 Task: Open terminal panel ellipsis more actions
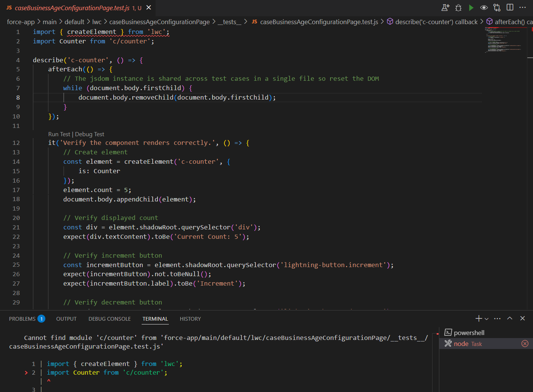pyautogui.click(x=497, y=318)
